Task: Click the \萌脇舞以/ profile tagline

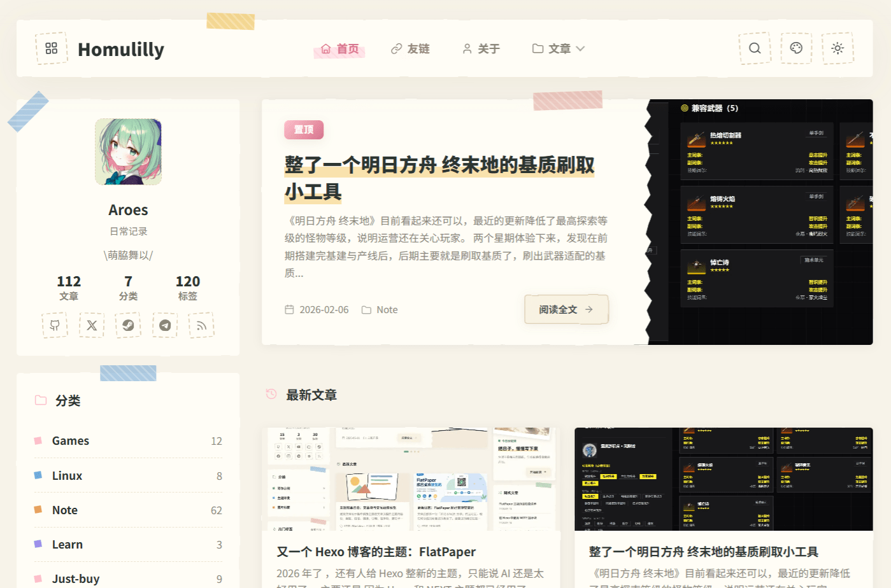Action: pos(128,255)
